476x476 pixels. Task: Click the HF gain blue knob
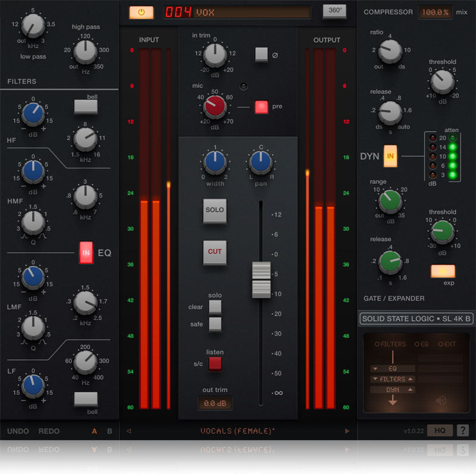33,114
